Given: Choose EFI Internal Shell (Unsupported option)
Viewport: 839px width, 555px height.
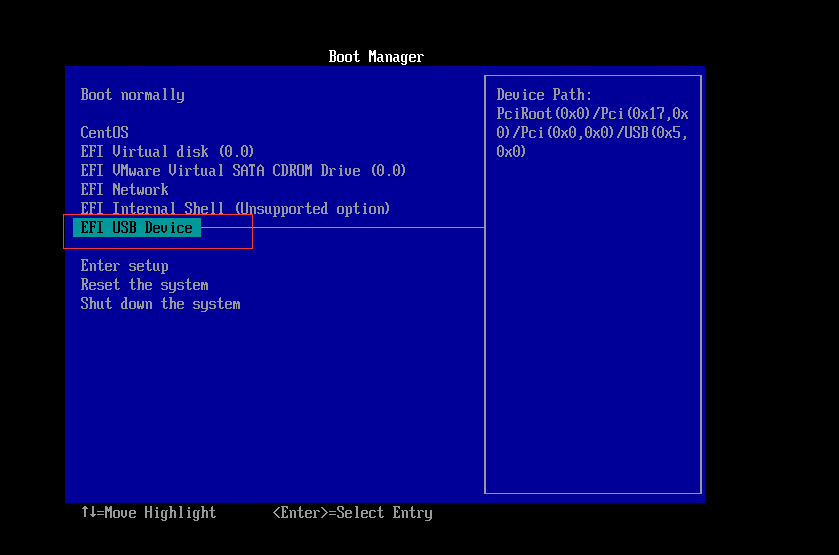Looking at the screenshot, I should [235, 209].
